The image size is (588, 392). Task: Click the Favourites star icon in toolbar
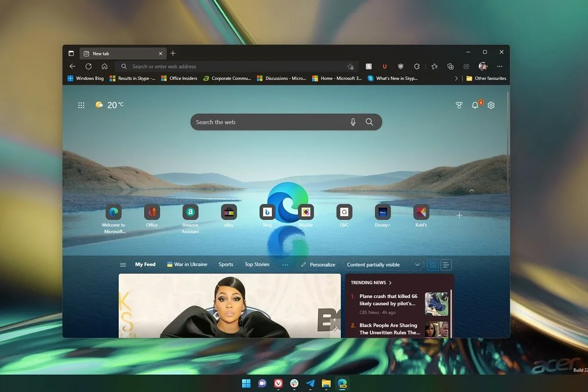(435, 66)
